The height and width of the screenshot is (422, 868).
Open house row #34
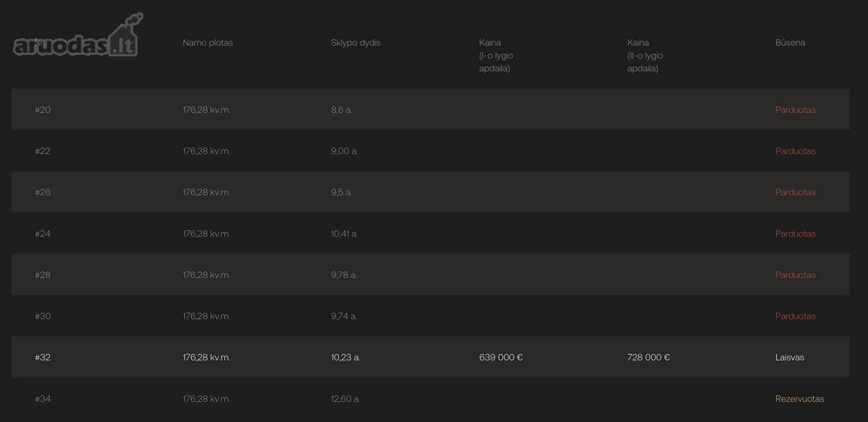[430, 398]
